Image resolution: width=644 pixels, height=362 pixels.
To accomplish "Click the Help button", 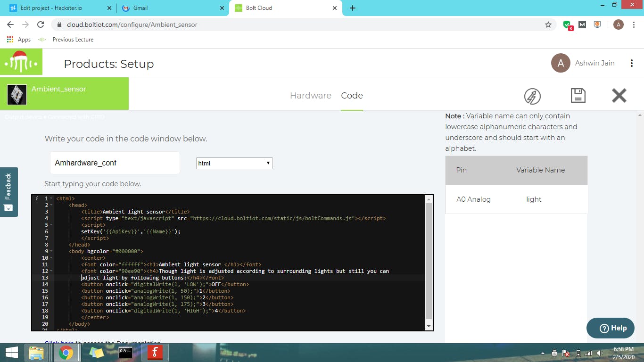I will (x=611, y=328).
